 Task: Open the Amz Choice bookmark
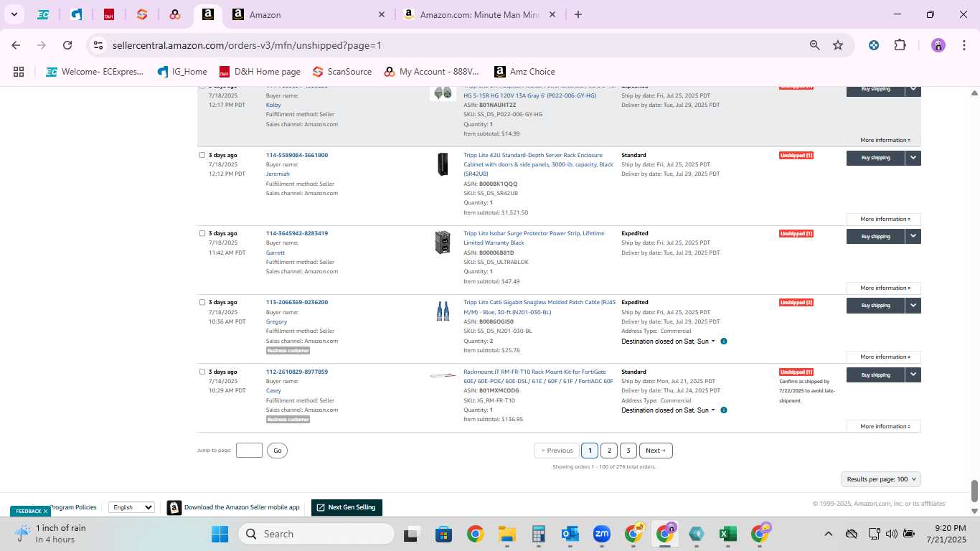pyautogui.click(x=524, y=72)
